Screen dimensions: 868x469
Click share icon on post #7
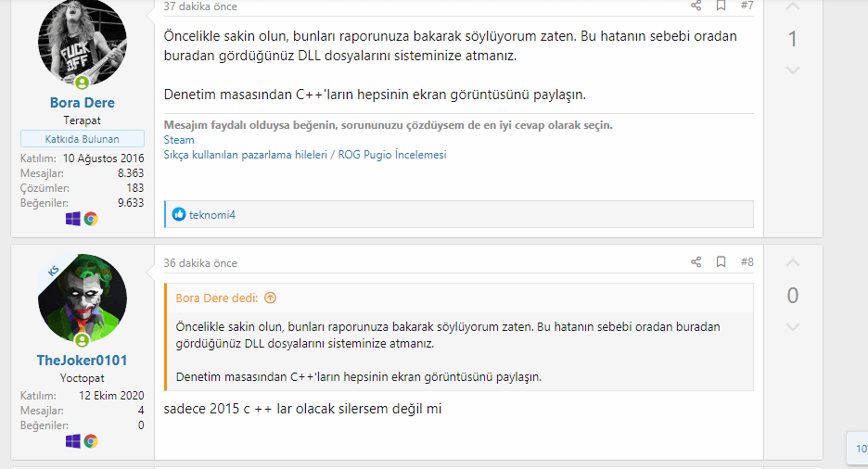tap(696, 6)
